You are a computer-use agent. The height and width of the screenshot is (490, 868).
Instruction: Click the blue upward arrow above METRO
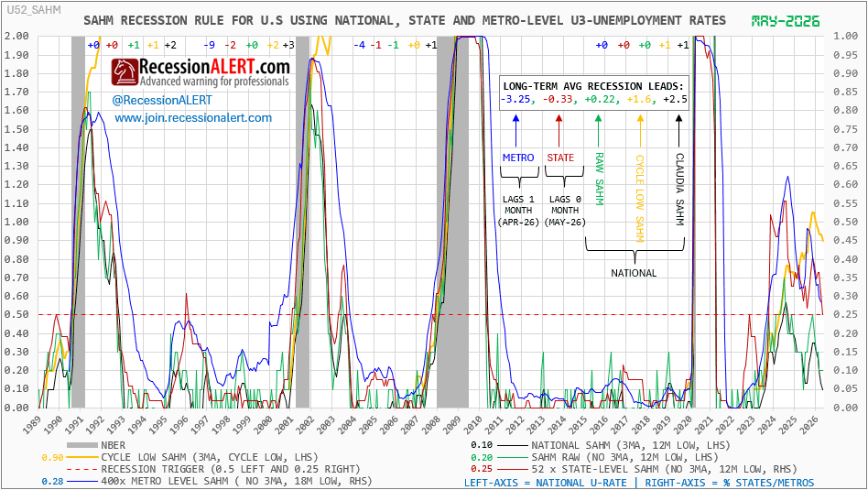click(515, 130)
